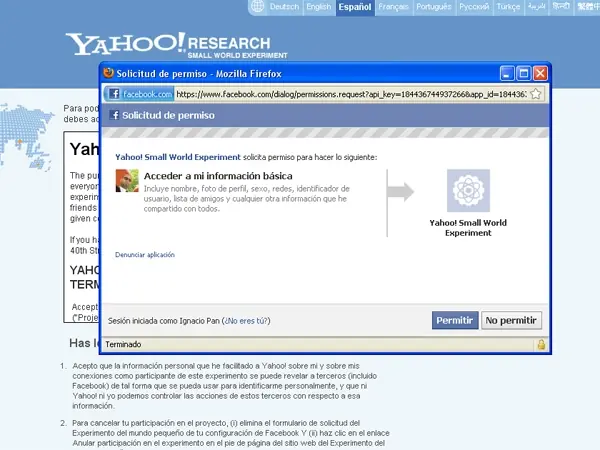Click the No permitir button
Screen dimensions: 600x450
(x=511, y=320)
